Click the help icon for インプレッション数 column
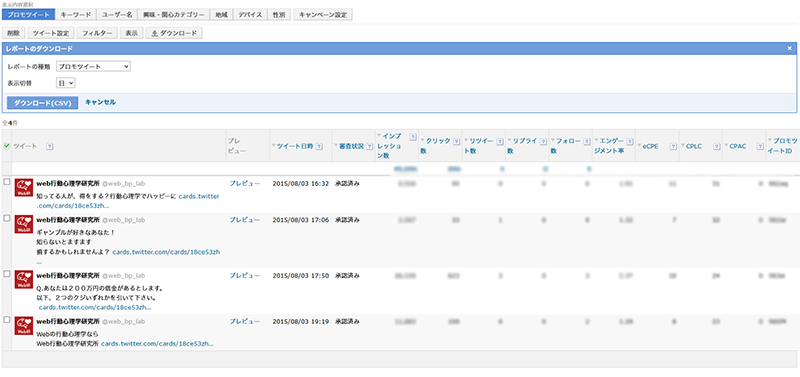This screenshot has height=377, width=800. coord(413,137)
